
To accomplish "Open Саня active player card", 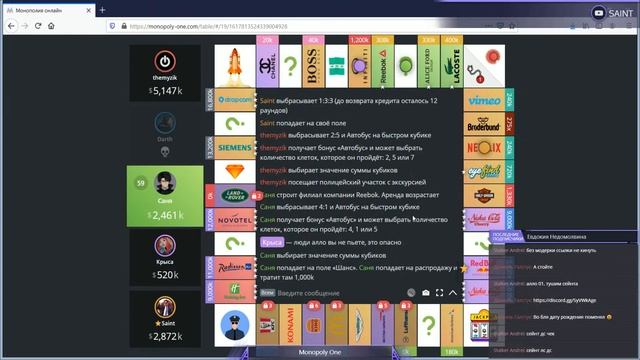I will click(x=165, y=196).
